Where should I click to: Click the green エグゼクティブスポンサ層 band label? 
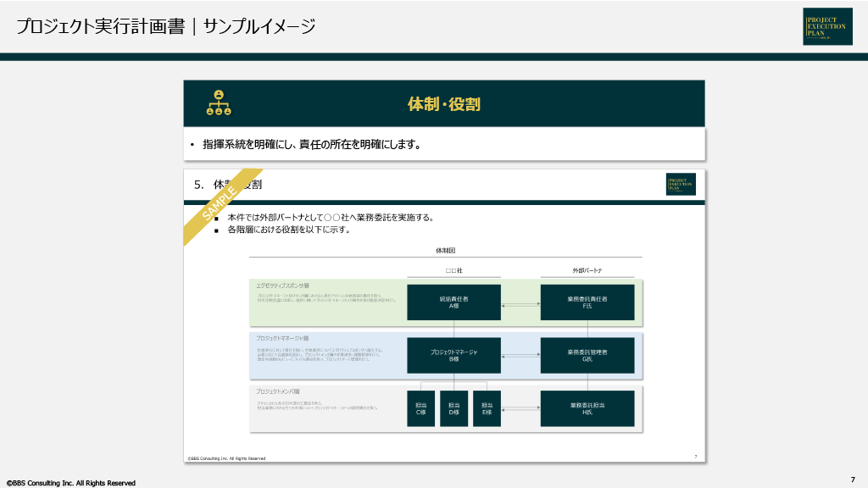pos(282,286)
